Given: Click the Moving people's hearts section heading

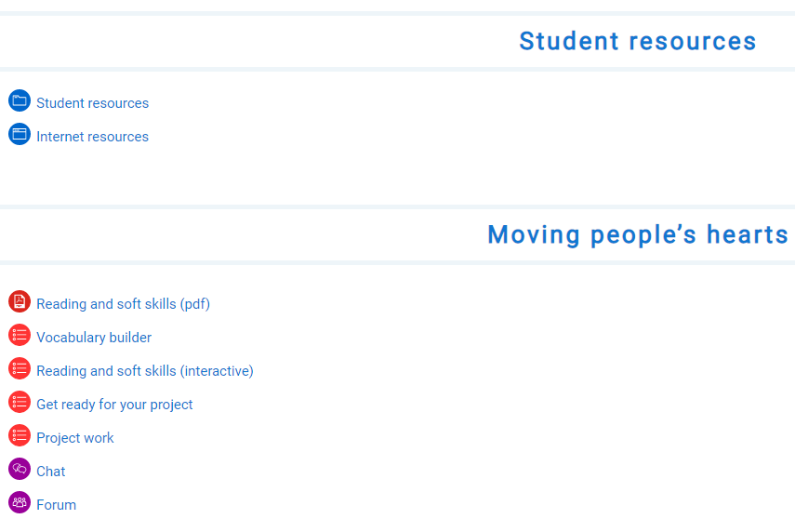Looking at the screenshot, I should 637,234.
